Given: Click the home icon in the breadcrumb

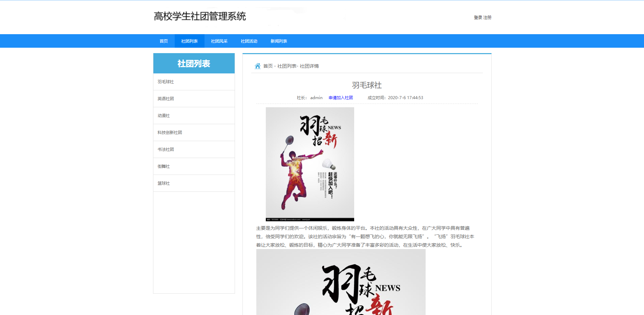Looking at the screenshot, I should point(258,66).
